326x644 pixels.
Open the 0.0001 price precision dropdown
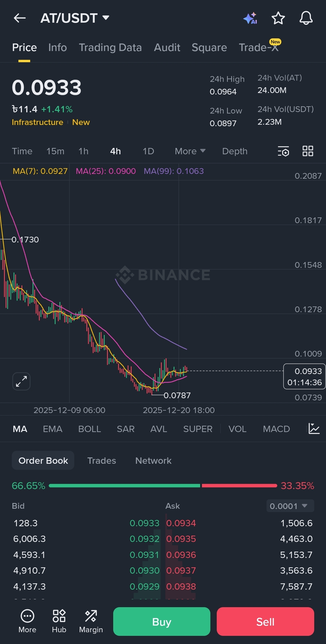point(290,506)
